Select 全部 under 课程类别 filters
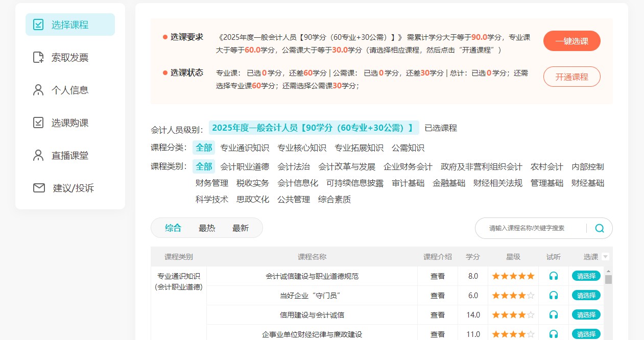This screenshot has width=644, height=340. pos(204,166)
